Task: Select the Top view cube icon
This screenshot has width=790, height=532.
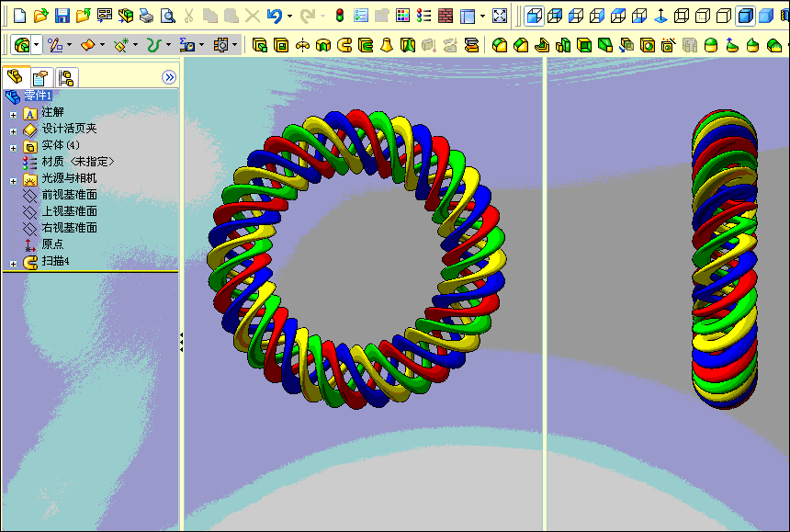Action: tap(619, 16)
